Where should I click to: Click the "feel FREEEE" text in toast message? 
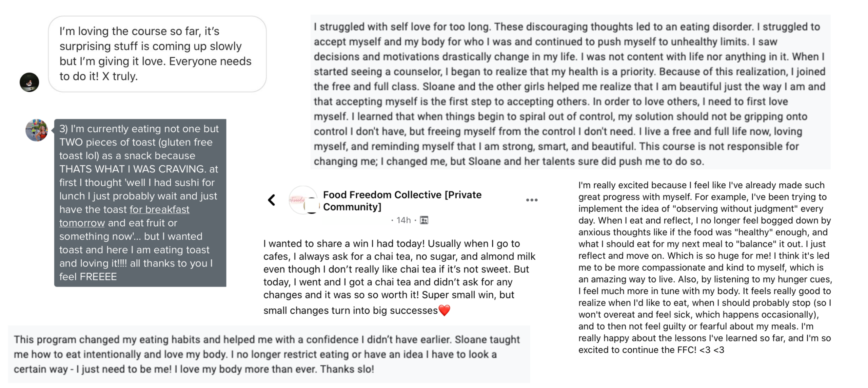point(88,277)
